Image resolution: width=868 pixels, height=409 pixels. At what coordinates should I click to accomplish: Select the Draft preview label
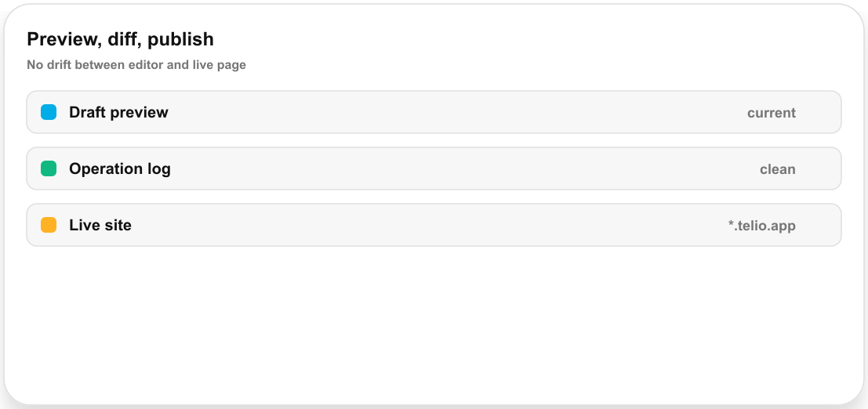(x=118, y=112)
